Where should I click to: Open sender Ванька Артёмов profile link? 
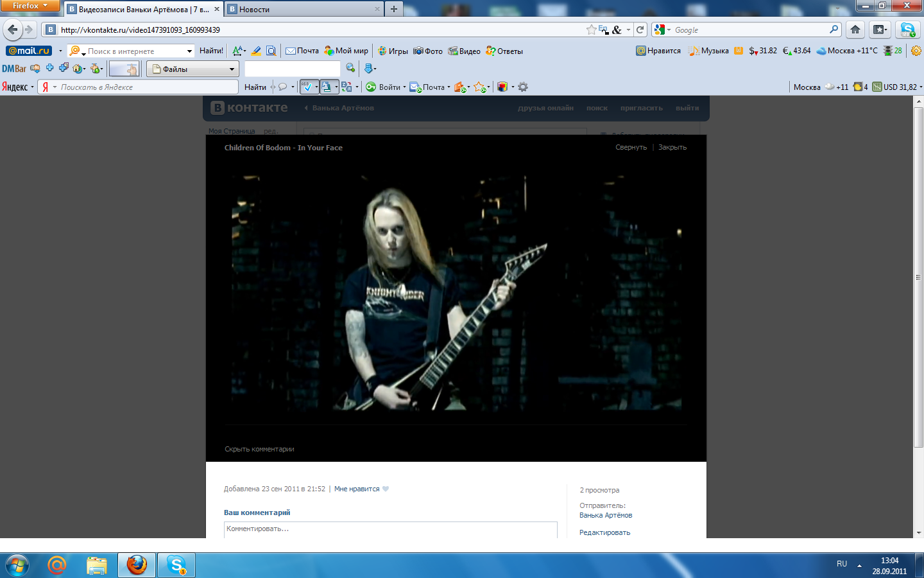tap(606, 515)
